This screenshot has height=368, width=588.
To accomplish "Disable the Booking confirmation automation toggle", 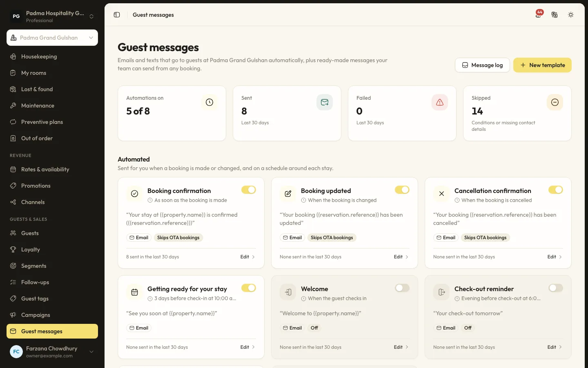I will point(249,190).
